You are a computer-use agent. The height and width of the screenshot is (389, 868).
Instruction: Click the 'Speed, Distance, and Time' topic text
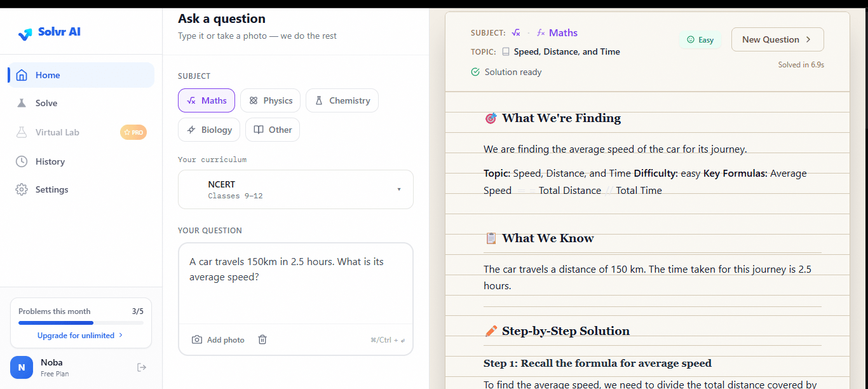(567, 51)
